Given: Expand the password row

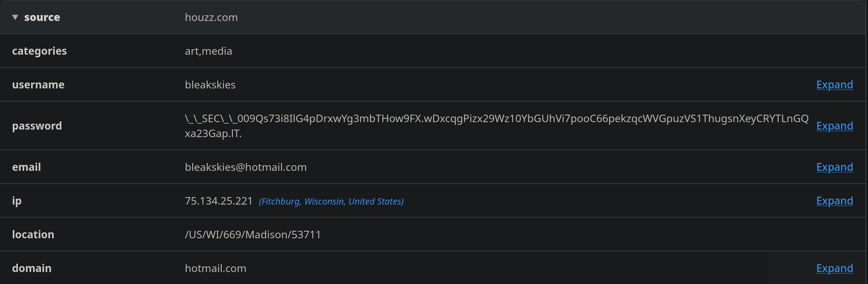Looking at the screenshot, I should coord(834,126).
